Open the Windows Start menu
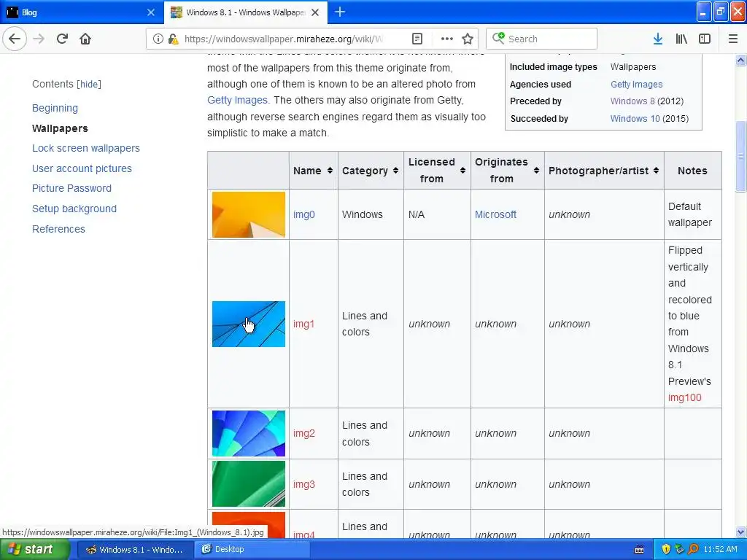Screen dimensions: 747x560 click(34, 550)
